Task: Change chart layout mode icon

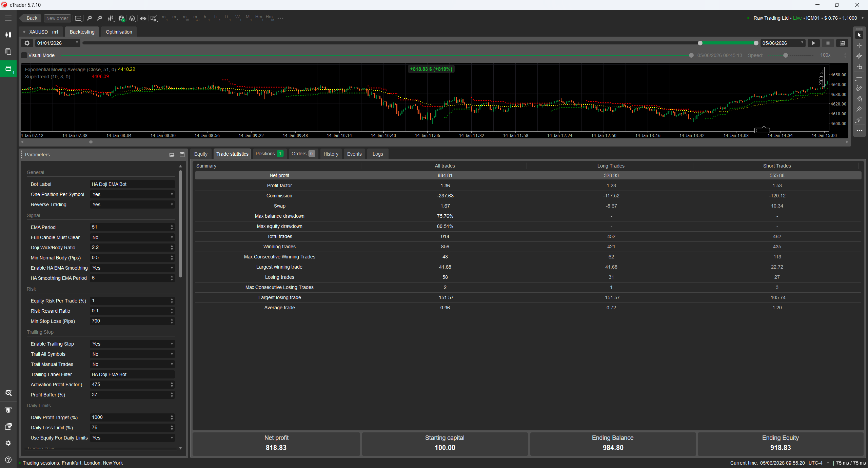Action: click(78, 18)
